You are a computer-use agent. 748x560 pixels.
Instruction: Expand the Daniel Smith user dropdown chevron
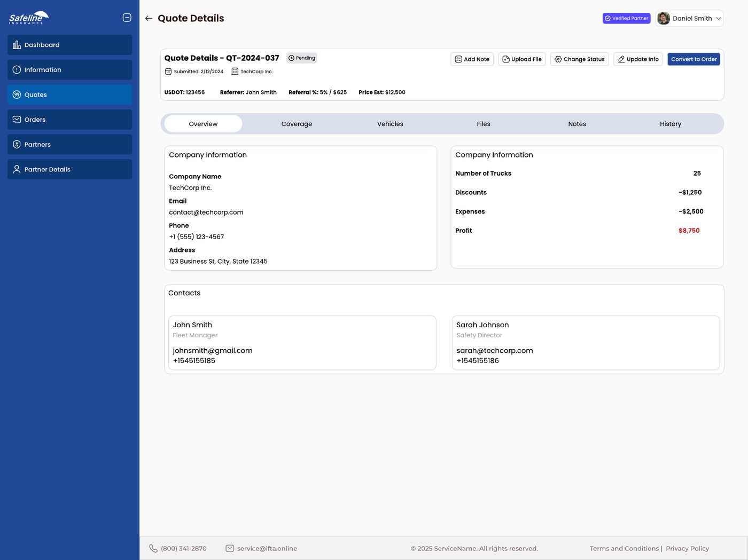(x=719, y=18)
